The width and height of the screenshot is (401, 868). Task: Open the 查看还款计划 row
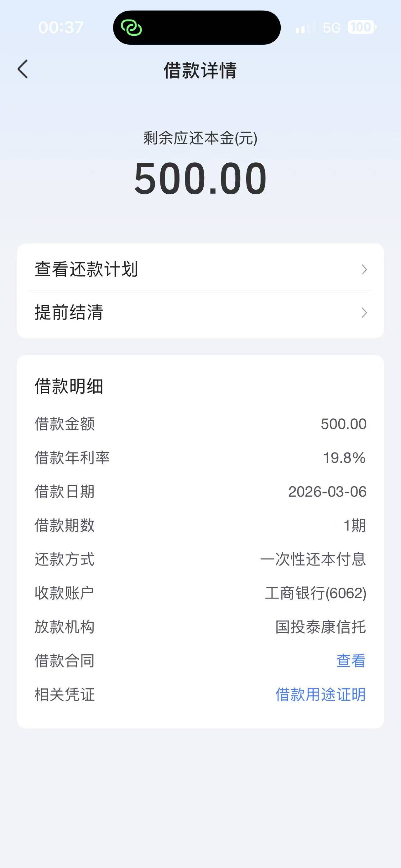(x=86, y=269)
